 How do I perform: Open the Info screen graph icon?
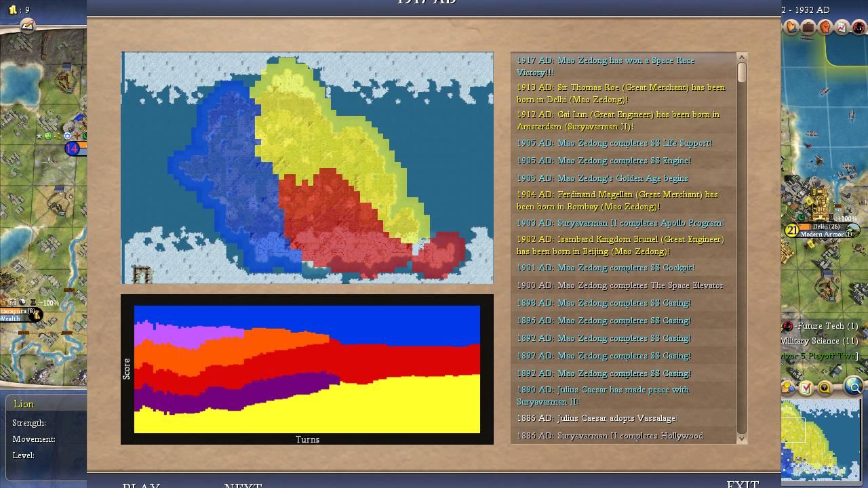pos(842,27)
